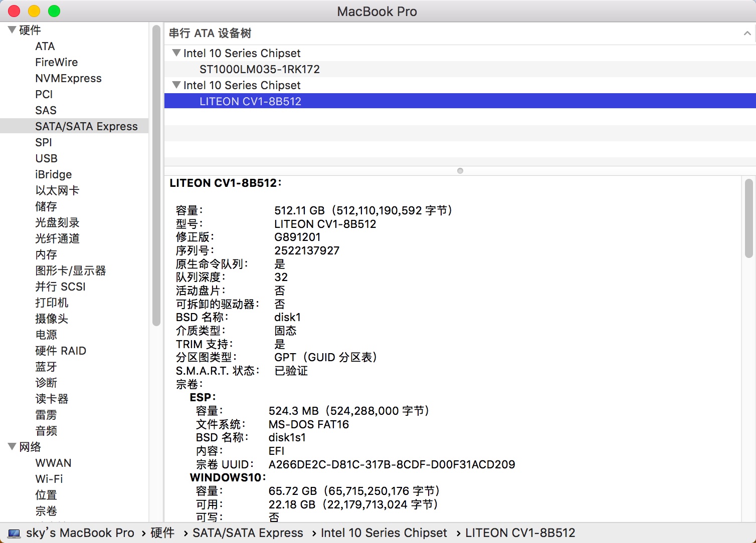This screenshot has height=543, width=756.
Task: Open Wi-Fi network category
Action: (x=49, y=479)
